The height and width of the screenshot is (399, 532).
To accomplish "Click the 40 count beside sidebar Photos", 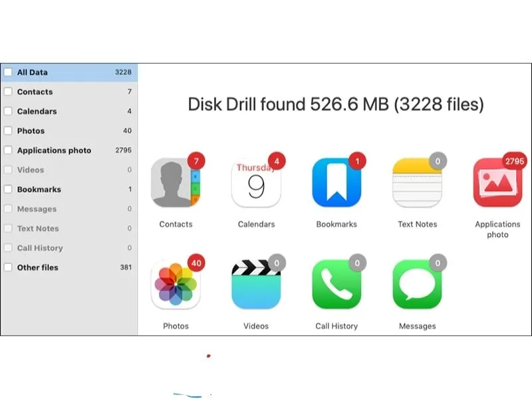I will pyautogui.click(x=127, y=130).
